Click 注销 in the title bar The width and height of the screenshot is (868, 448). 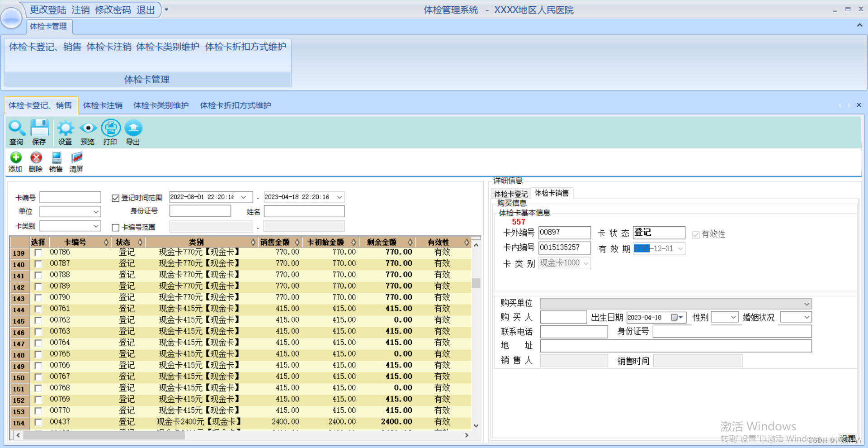[x=80, y=10]
